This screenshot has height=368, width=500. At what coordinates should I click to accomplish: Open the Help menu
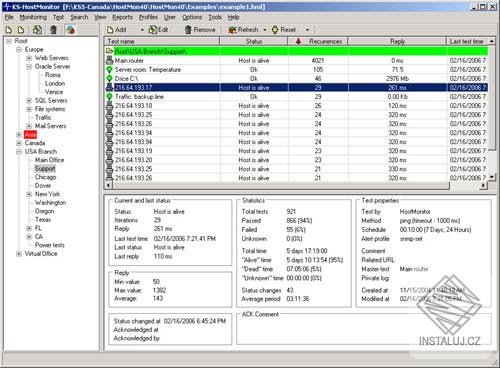233,17
